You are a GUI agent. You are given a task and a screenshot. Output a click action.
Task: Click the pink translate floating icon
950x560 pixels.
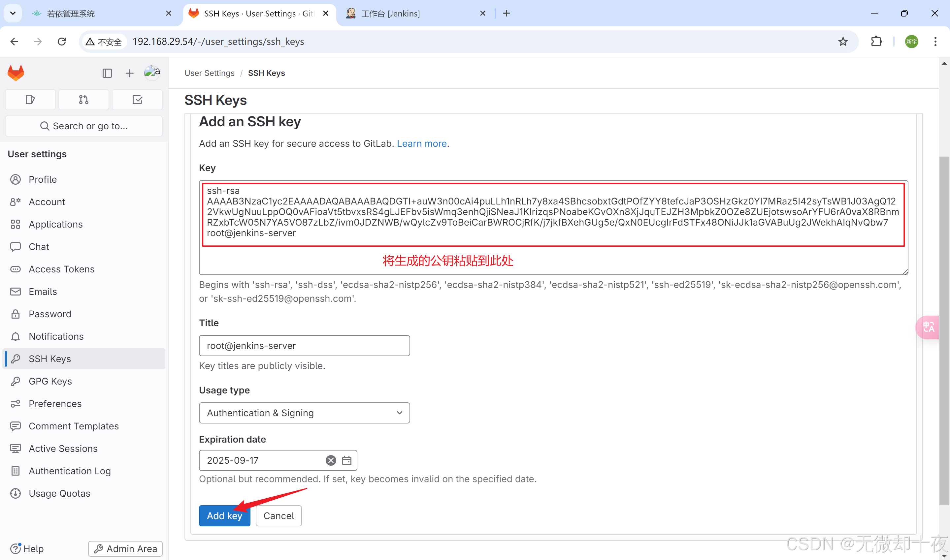pyautogui.click(x=928, y=327)
